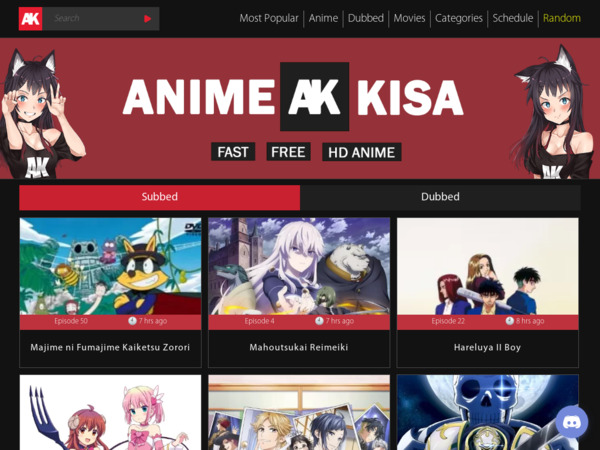
Task: Click the HD ANIME badge on banner
Action: 362,152
